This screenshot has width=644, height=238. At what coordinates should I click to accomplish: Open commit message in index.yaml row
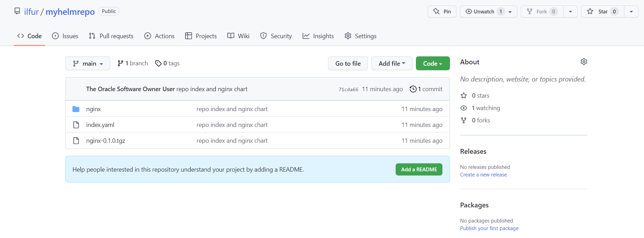232,125
